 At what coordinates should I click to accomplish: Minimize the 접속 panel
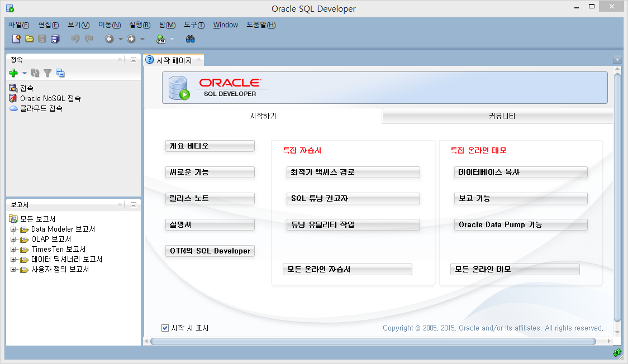click(134, 60)
